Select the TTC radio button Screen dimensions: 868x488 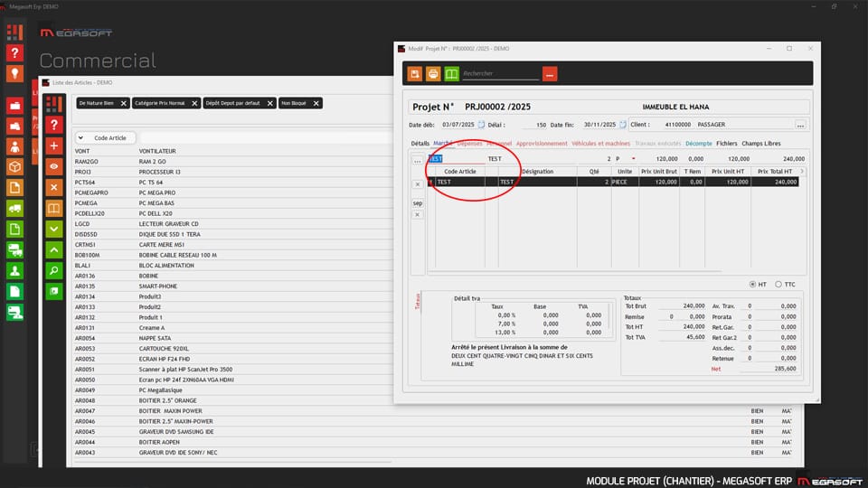click(778, 284)
